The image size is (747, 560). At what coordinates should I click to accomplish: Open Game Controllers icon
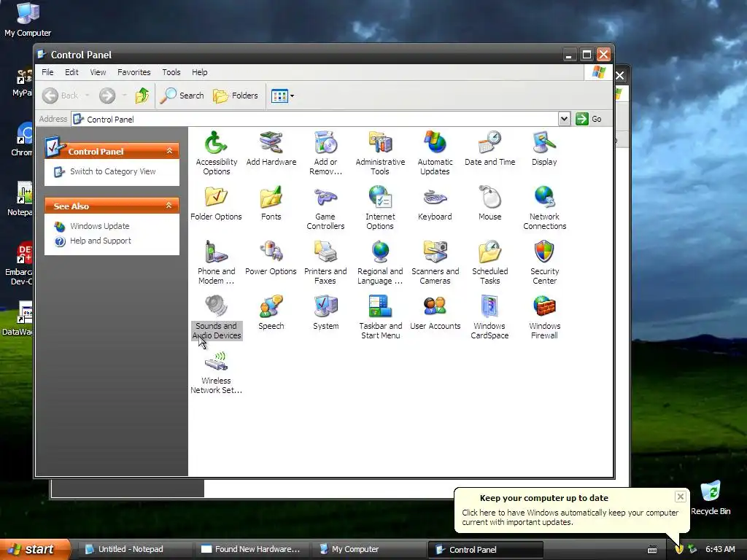(325, 207)
